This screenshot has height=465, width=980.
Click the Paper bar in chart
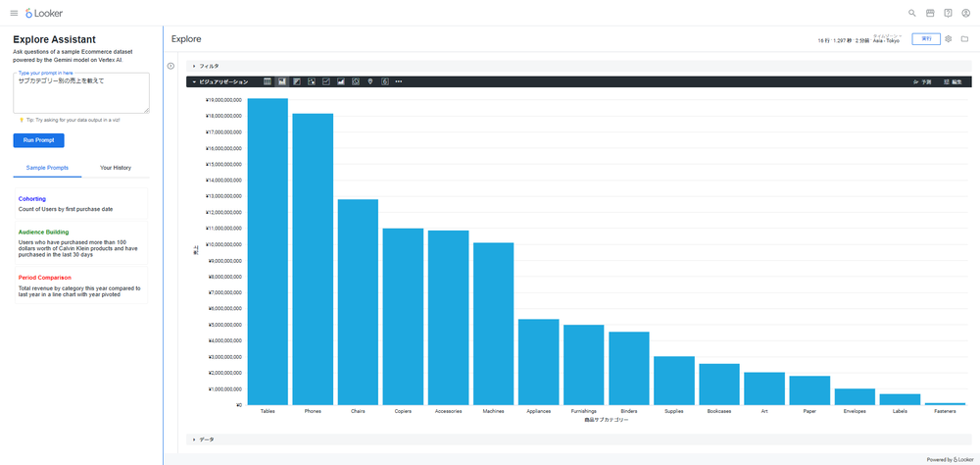[x=809, y=390]
